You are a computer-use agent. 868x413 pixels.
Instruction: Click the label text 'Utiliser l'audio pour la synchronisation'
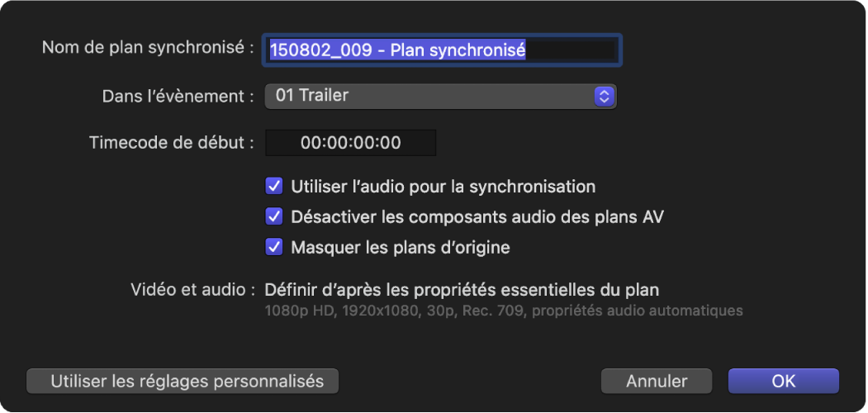pos(443,187)
